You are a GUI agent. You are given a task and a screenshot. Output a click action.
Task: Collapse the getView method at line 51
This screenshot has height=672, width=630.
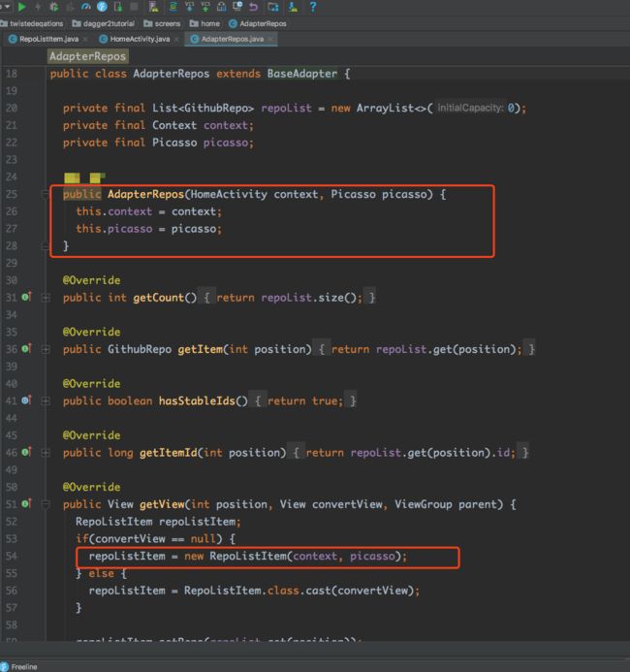click(x=45, y=504)
